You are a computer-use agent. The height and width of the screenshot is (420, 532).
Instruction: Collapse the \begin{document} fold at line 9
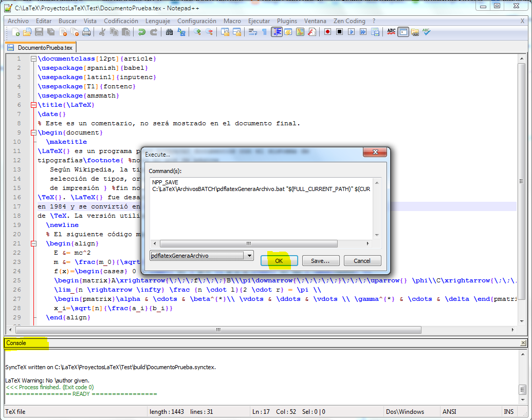33,132
